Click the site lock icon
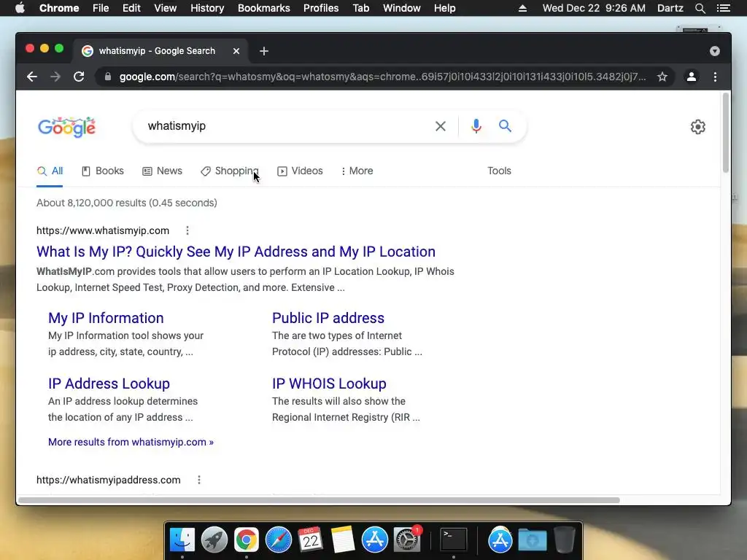The height and width of the screenshot is (560, 747). pyautogui.click(x=108, y=77)
